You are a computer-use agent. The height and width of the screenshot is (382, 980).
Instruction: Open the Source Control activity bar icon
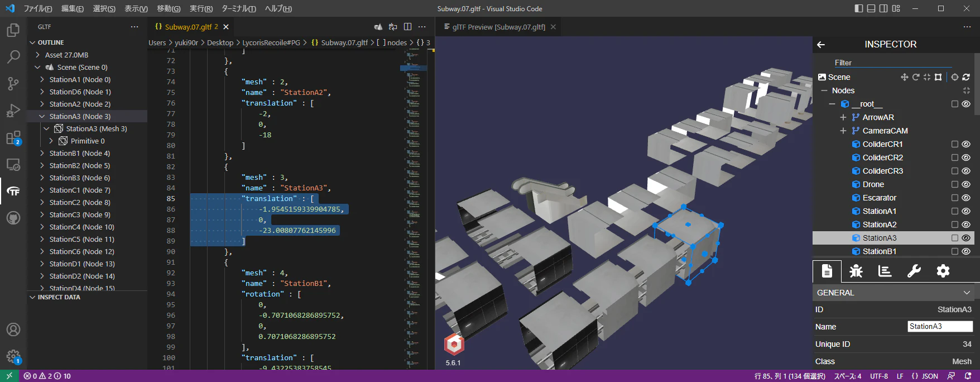pos(13,84)
